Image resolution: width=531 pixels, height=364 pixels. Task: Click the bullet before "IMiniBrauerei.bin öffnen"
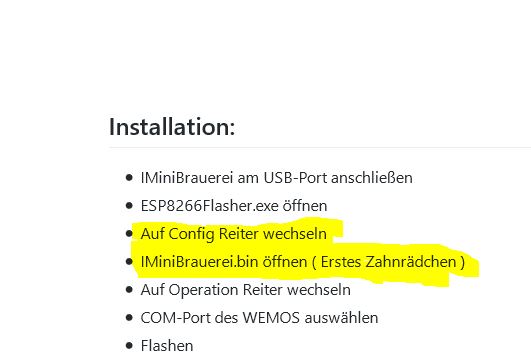click(129, 261)
